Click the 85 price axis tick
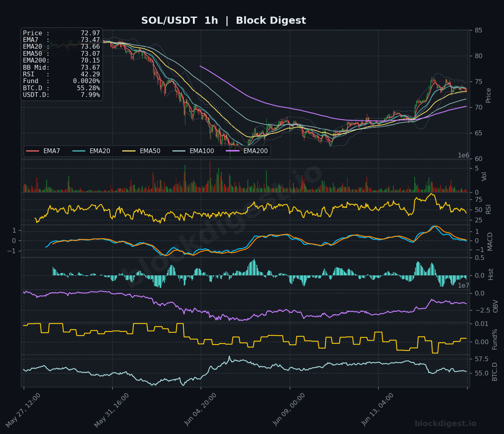Screen dimensions: 504x434 (478, 30)
